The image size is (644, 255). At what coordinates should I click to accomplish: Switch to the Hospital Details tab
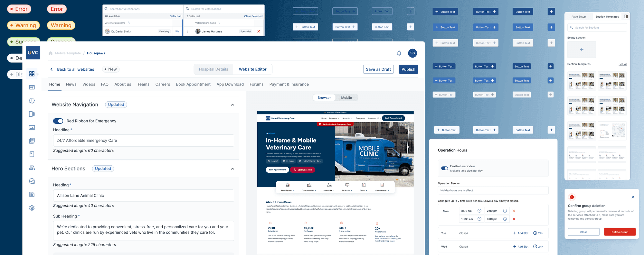[213, 69]
